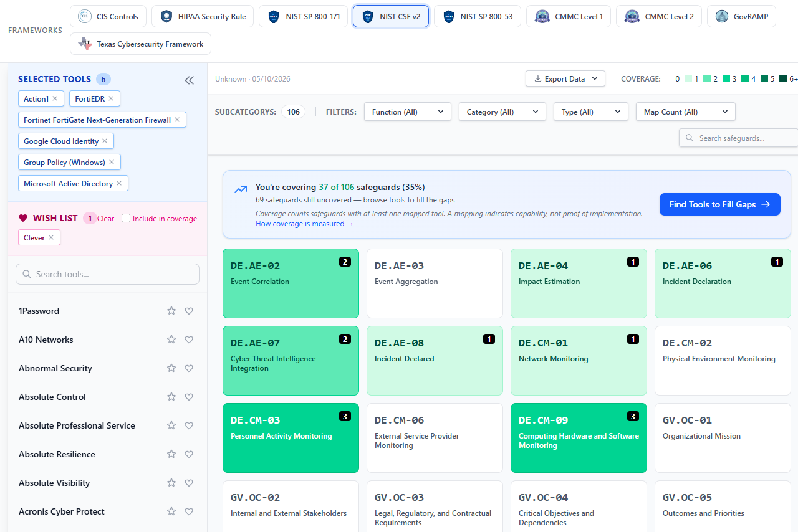Image resolution: width=798 pixels, height=532 pixels.
Task: Star the Absolute Resilience tool
Action: pos(171,454)
